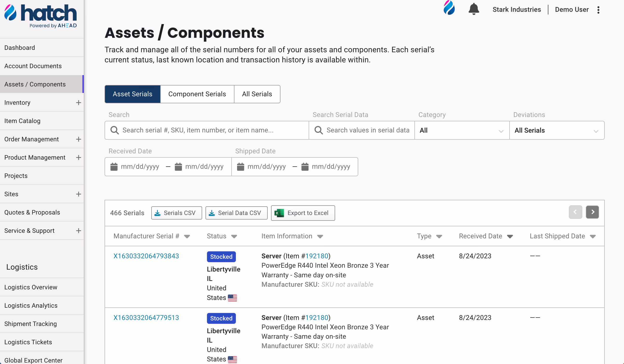Screen dimensions: 624x364
Task: Open Shipment Tracking in sidebar
Action: [30, 324]
